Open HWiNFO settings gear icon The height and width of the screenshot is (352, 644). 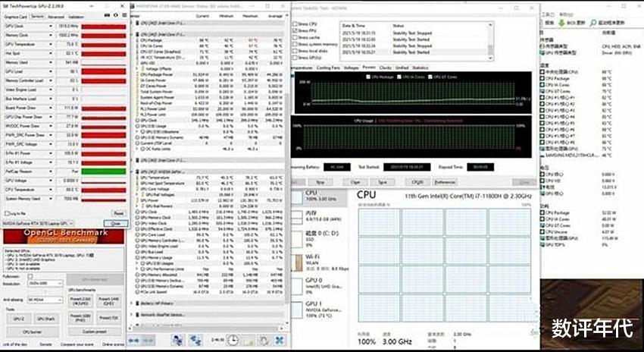point(264,340)
